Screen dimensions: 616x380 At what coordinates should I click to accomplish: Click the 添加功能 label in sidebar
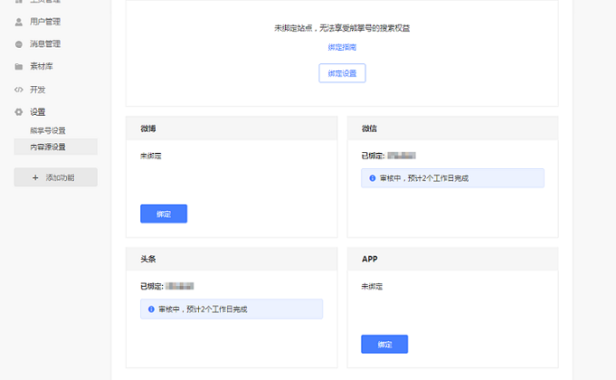tap(60, 178)
